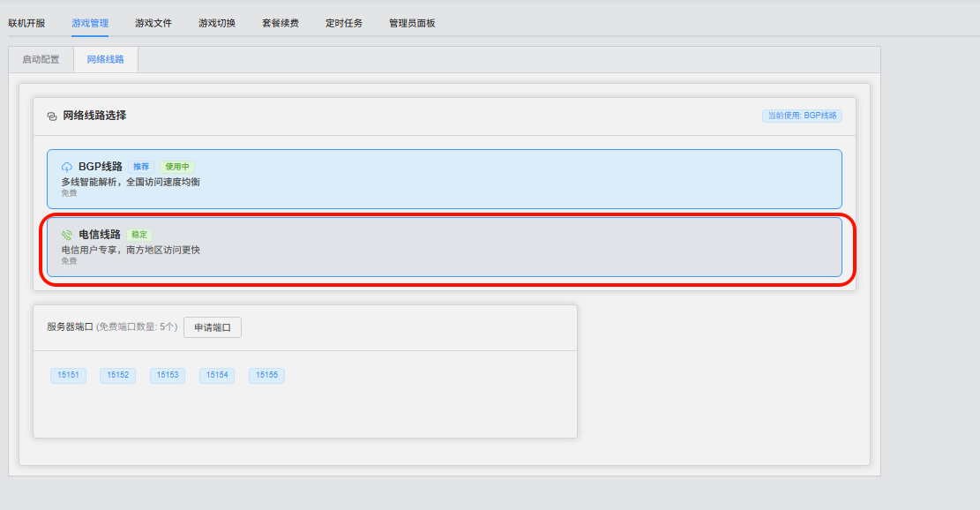Click the 推荐 tag on BGP线路
980x510 pixels.
[141, 167]
